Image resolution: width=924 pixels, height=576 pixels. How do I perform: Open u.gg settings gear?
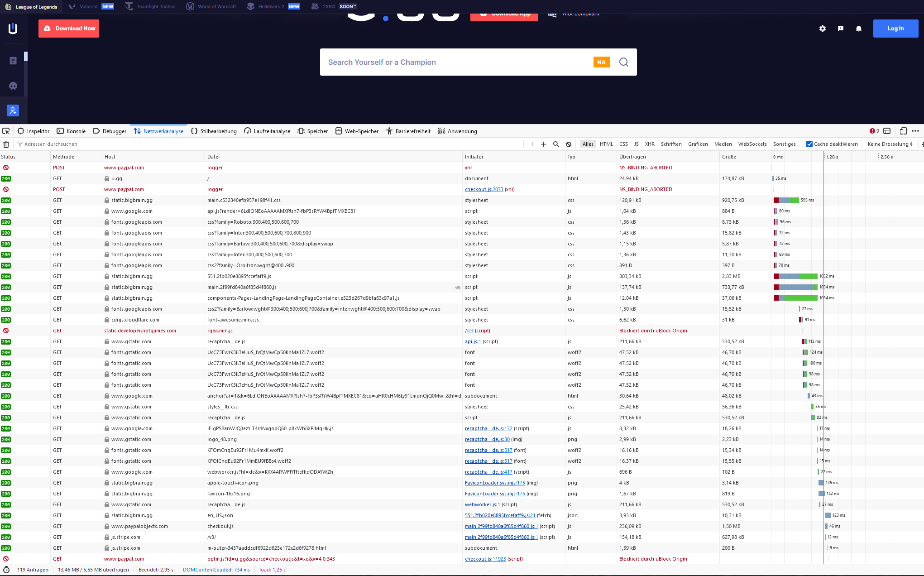point(822,29)
